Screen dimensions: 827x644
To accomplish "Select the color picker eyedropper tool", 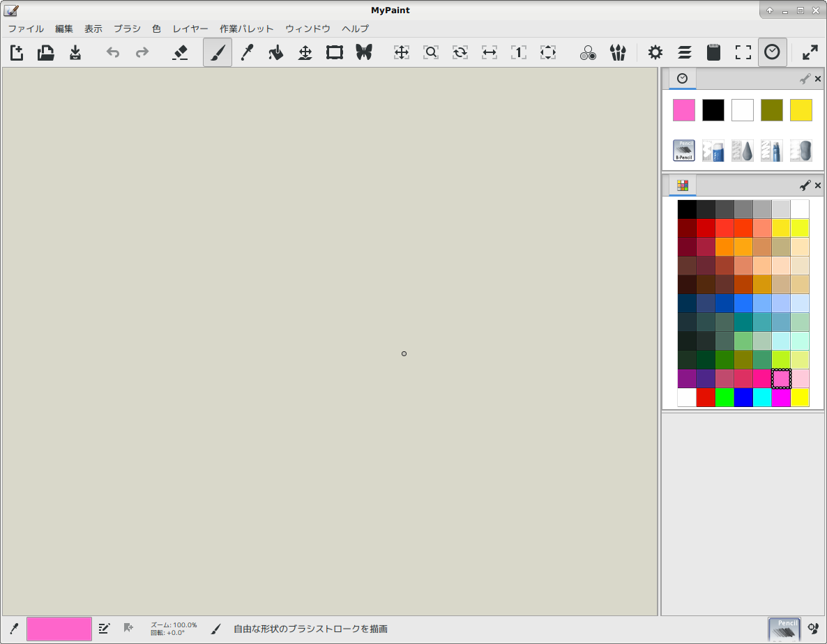I will coord(246,52).
